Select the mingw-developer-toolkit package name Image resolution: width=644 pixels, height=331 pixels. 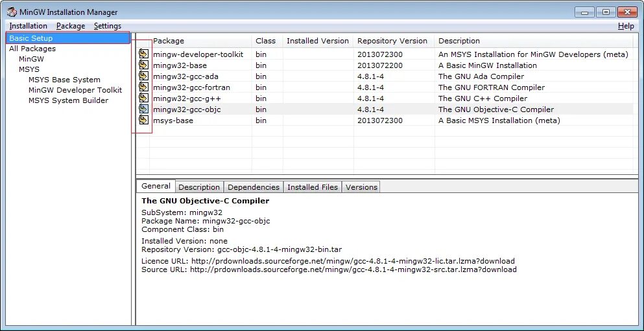click(x=198, y=54)
